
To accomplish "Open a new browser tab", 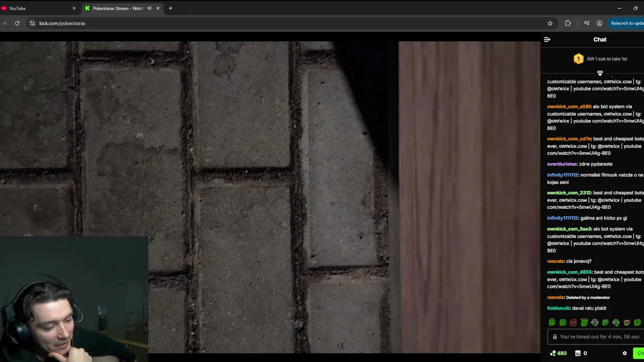I will point(171,8).
